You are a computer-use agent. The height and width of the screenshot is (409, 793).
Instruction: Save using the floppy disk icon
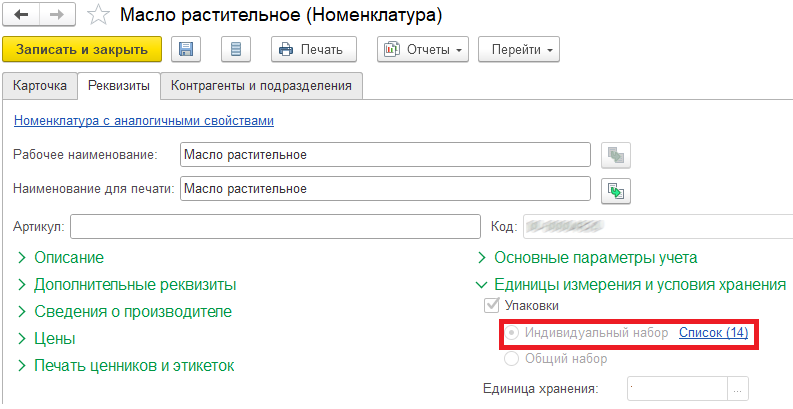pyautogui.click(x=185, y=49)
